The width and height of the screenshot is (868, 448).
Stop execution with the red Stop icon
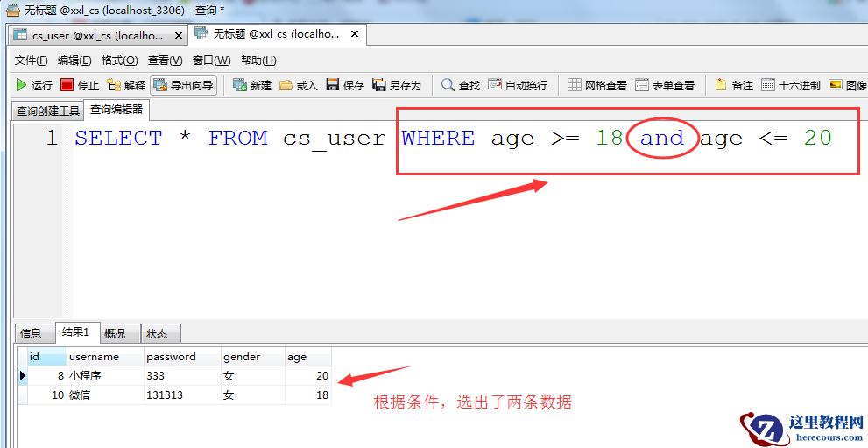click(x=80, y=85)
